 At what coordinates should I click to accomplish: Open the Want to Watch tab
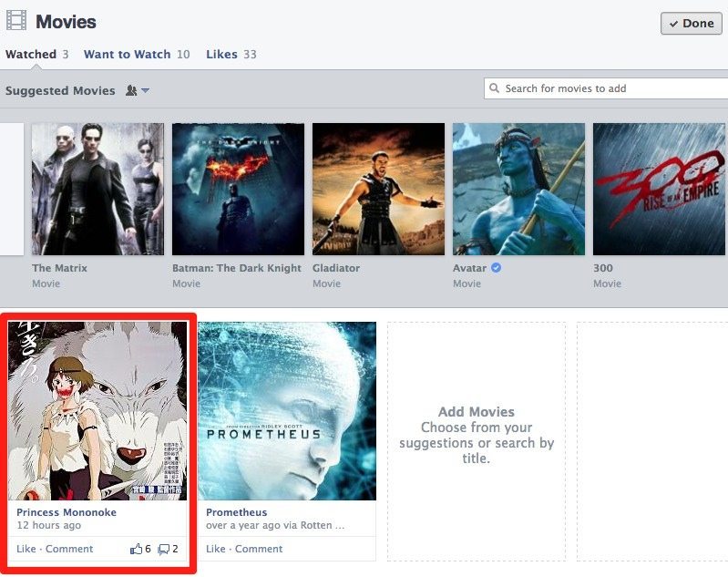pyautogui.click(x=137, y=55)
